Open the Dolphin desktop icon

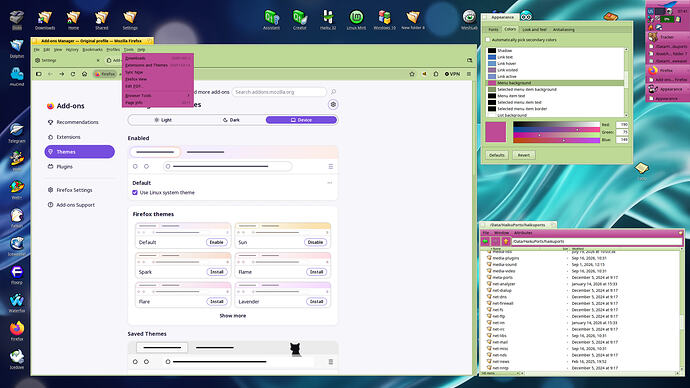coord(17,48)
